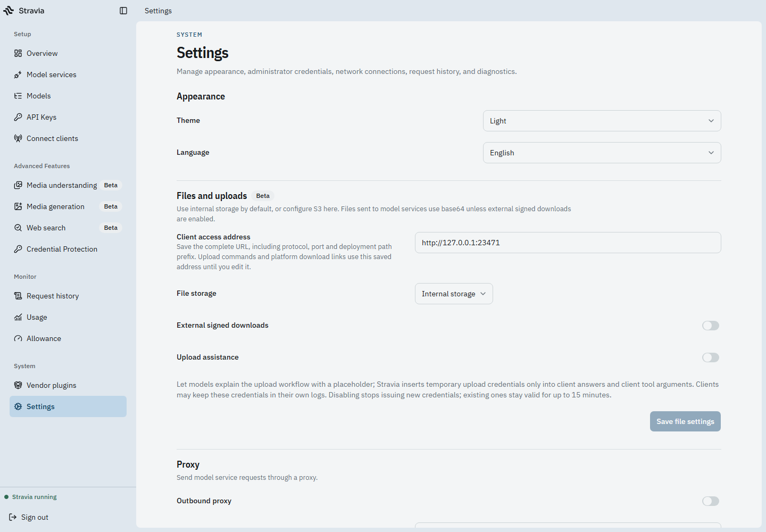Go to Model services
766x532 pixels.
68,74
